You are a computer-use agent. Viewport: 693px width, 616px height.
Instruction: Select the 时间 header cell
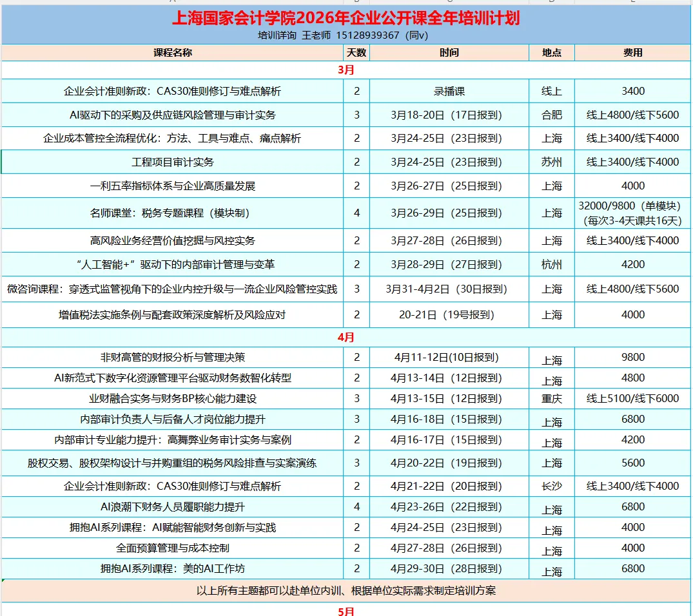449,53
